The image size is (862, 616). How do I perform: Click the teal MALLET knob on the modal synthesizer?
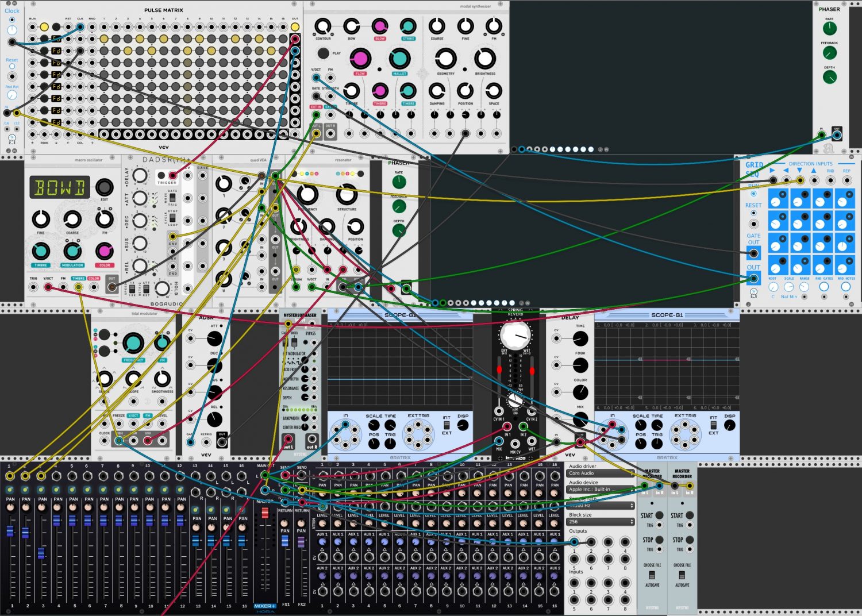click(399, 59)
